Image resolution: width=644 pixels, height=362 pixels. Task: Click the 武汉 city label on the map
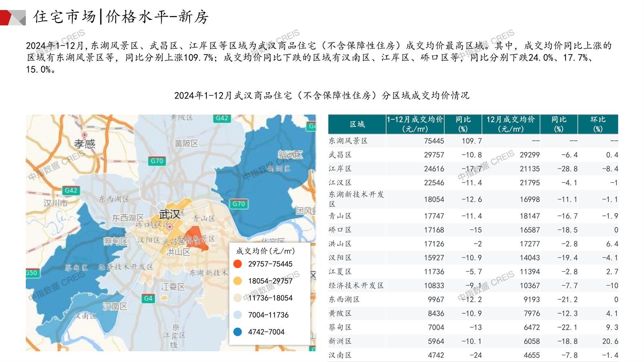tap(170, 215)
